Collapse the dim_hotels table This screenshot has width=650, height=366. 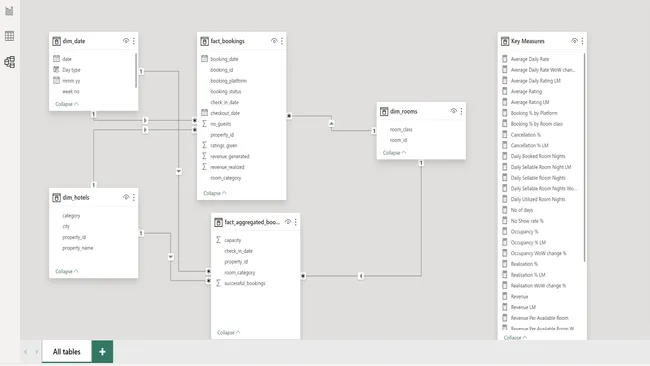[x=67, y=271]
